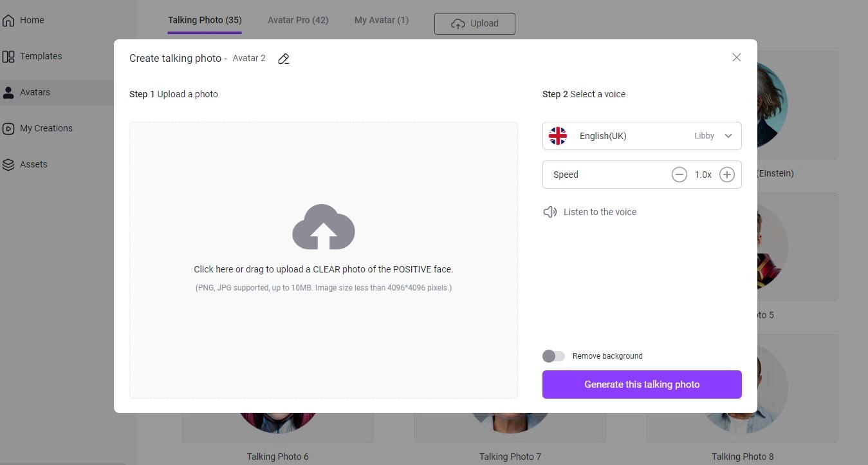The height and width of the screenshot is (465, 868).
Task: Click the My Creations sidebar icon
Action: (x=8, y=128)
